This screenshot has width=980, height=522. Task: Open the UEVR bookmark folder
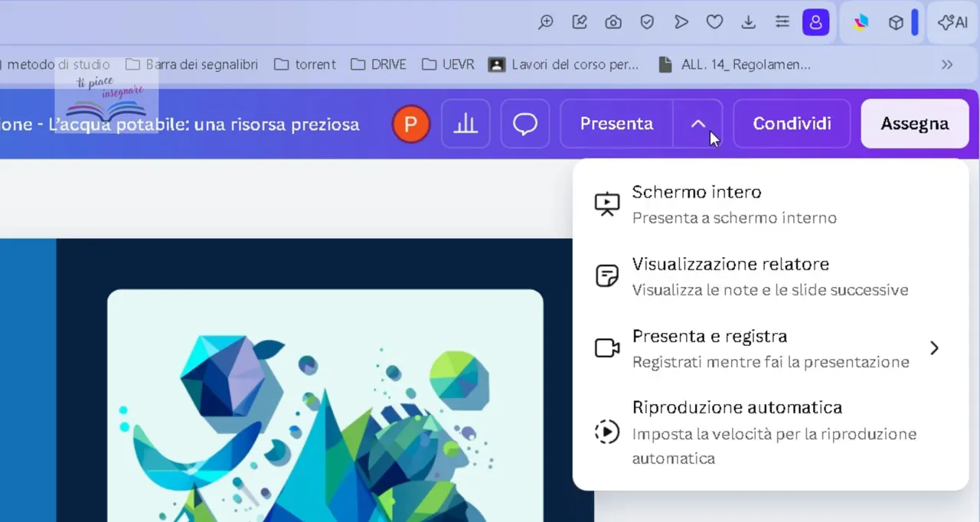[447, 64]
